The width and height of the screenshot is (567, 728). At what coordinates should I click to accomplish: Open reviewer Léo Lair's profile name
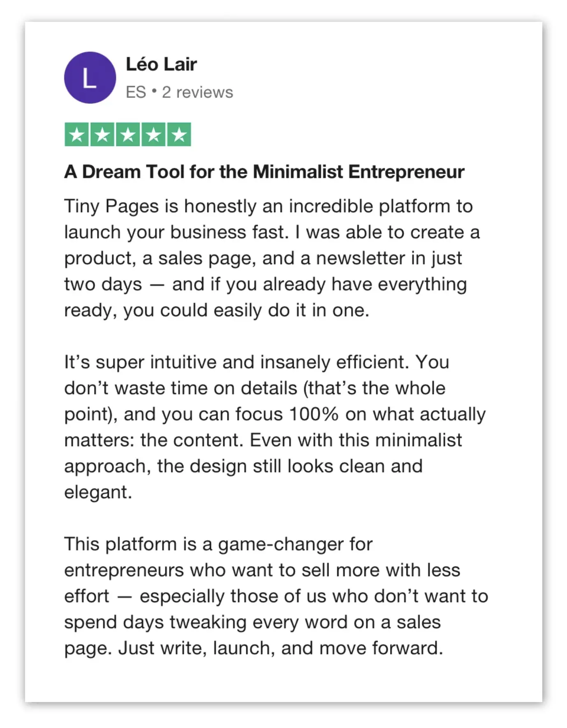[x=161, y=64]
